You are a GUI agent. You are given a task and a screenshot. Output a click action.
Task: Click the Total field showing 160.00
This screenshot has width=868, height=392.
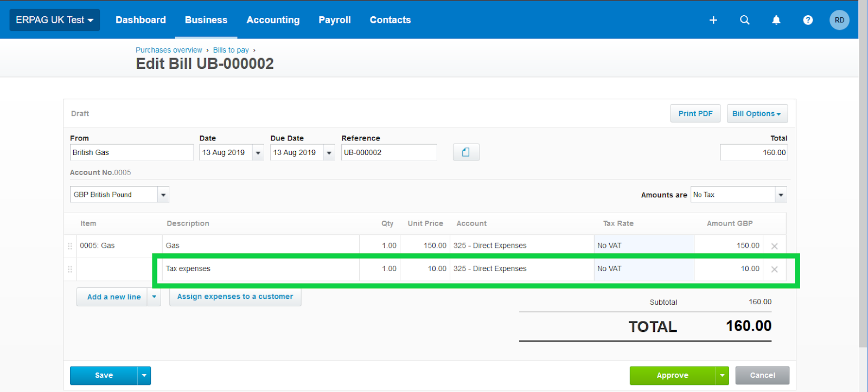[754, 152]
